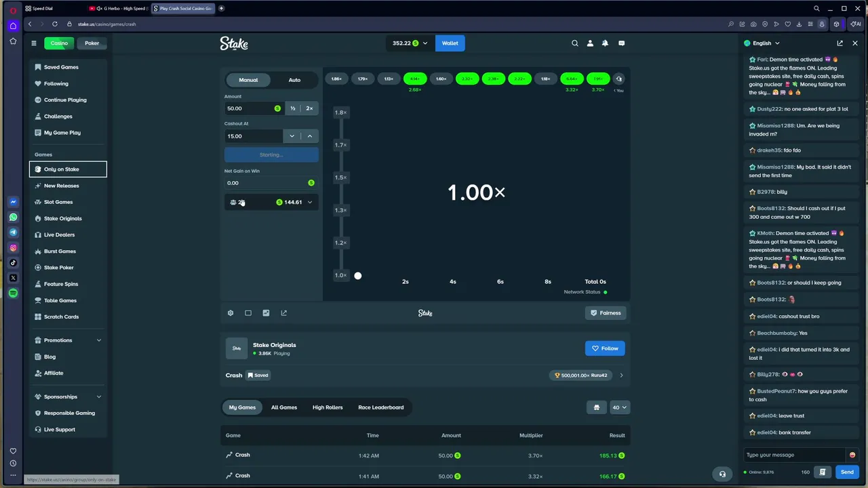This screenshot has width=868, height=488.
Task: Enable theatre mode icon under game
Action: click(248, 313)
